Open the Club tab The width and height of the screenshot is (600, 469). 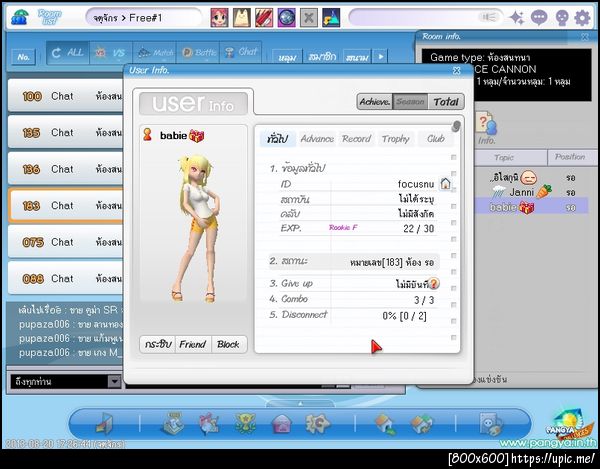436,139
